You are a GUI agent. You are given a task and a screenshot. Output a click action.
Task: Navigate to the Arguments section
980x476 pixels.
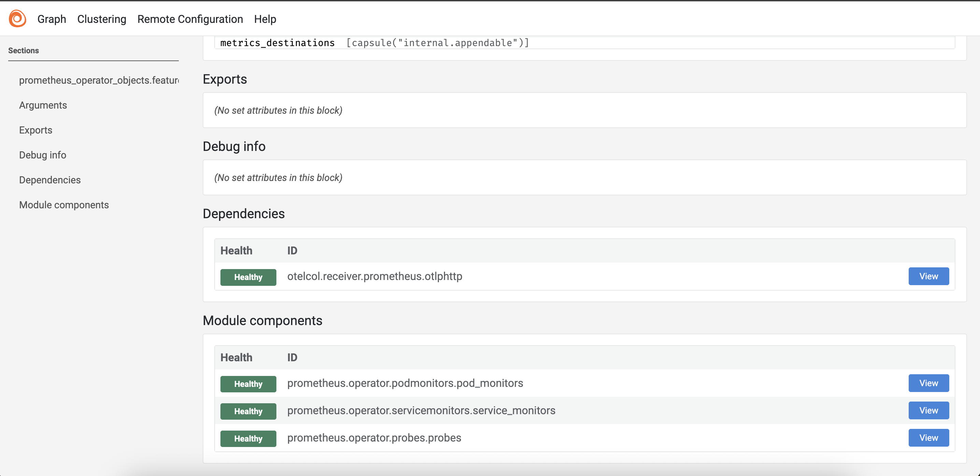pos(43,105)
